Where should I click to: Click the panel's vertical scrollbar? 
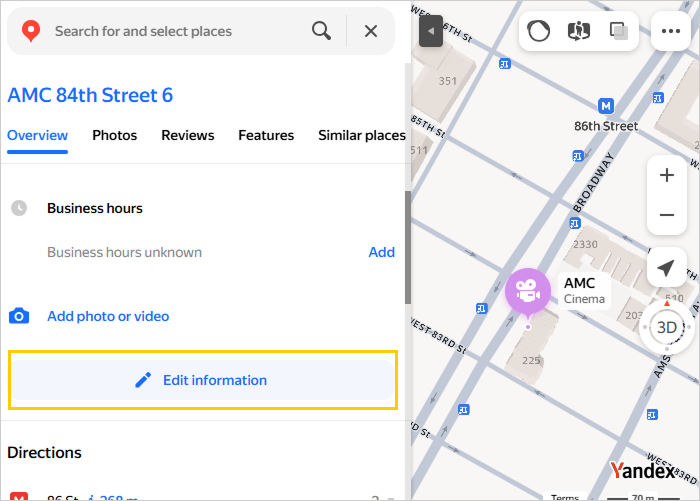coord(408,248)
